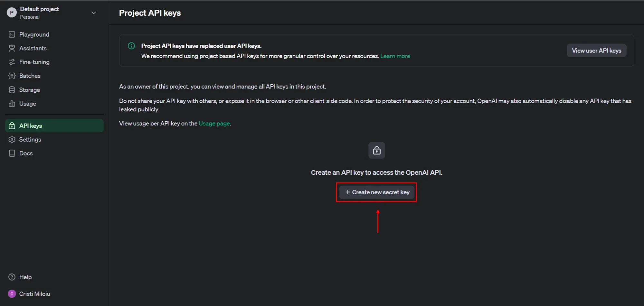Click 'Project API keys have replaced user API keys.'
The image size is (644, 306).
[x=201, y=46]
